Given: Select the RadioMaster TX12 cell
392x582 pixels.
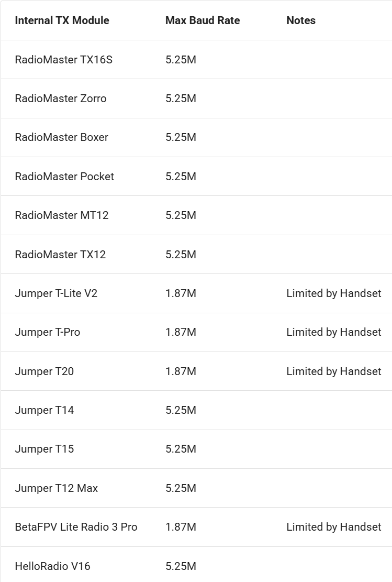Looking at the screenshot, I should coord(60,254).
